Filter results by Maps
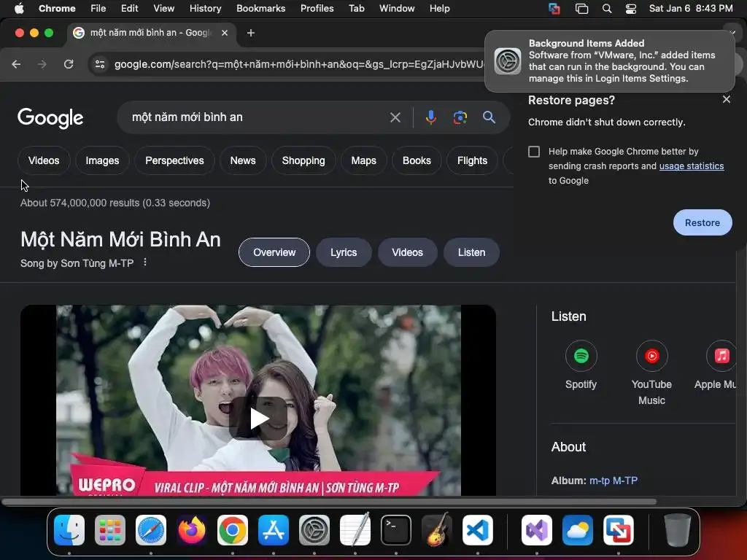 pyautogui.click(x=363, y=160)
